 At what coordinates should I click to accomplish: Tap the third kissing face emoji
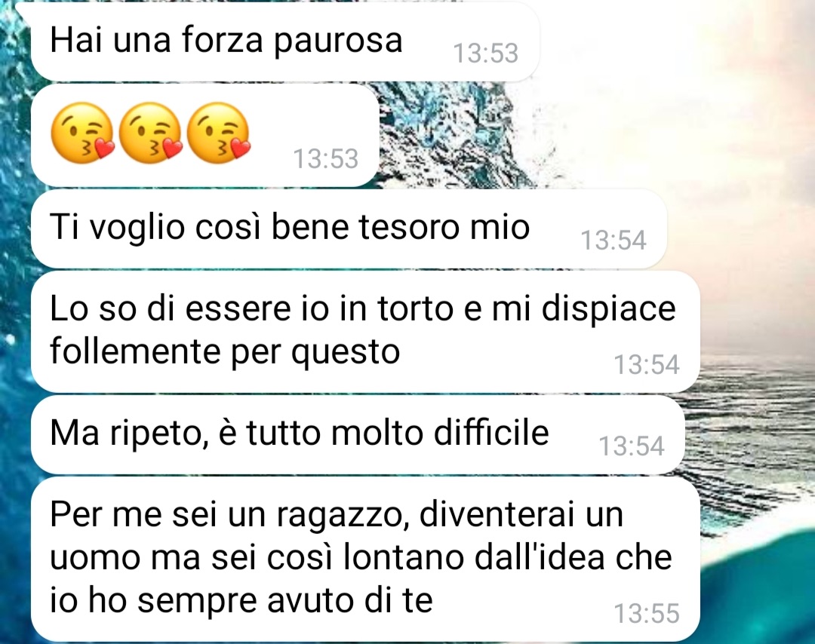click(x=218, y=133)
